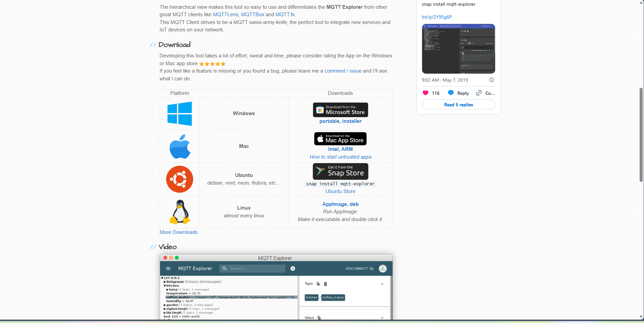644x323 pixels.
Task: Click the Linux Tux penguin icon
Action: pyautogui.click(x=180, y=212)
